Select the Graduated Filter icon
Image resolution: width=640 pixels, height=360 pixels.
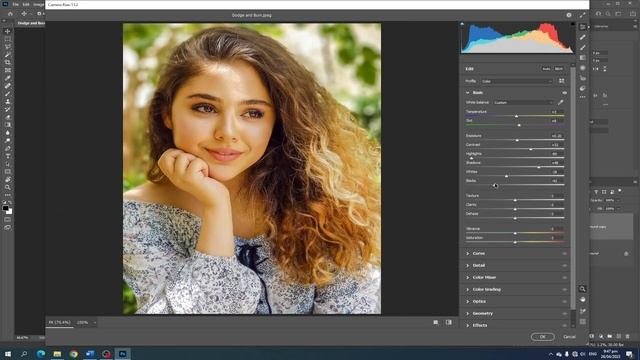582,58
